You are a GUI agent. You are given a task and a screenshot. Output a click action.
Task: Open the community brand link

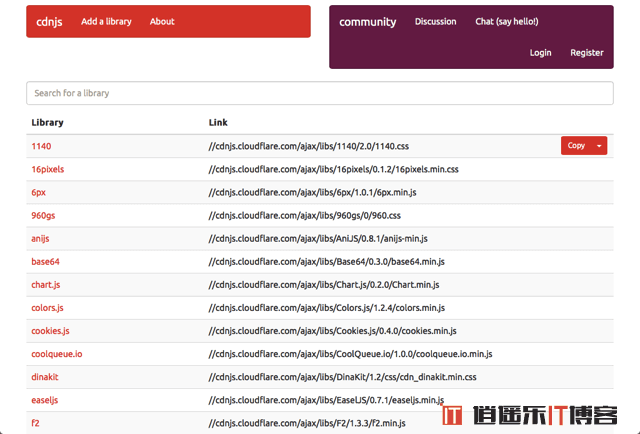click(x=367, y=22)
